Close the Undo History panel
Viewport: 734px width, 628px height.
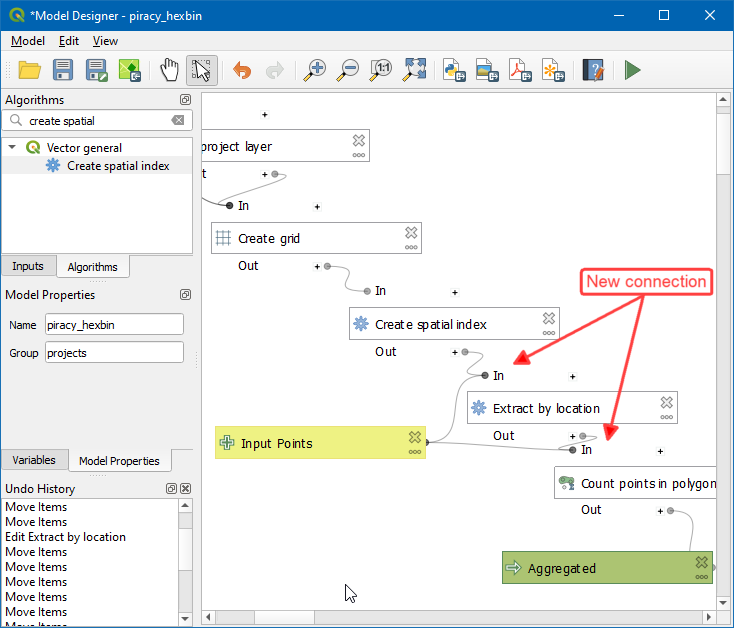(x=186, y=489)
